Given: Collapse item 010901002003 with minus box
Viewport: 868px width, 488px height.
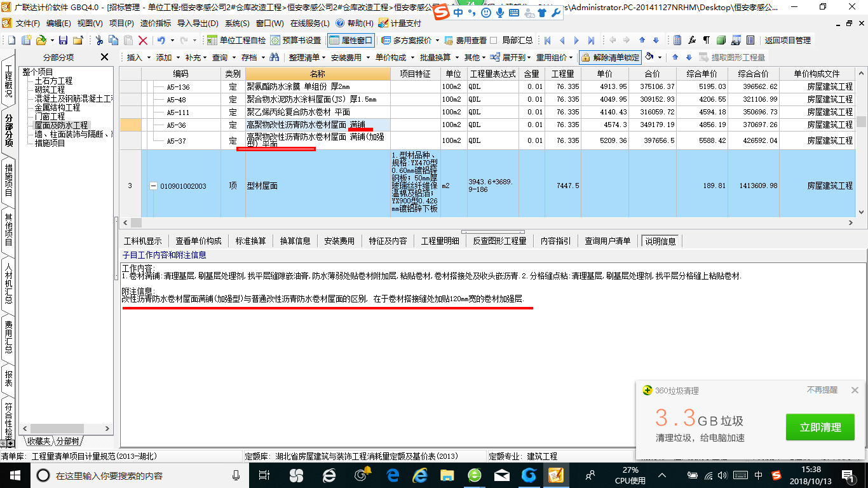Looking at the screenshot, I should tap(153, 186).
